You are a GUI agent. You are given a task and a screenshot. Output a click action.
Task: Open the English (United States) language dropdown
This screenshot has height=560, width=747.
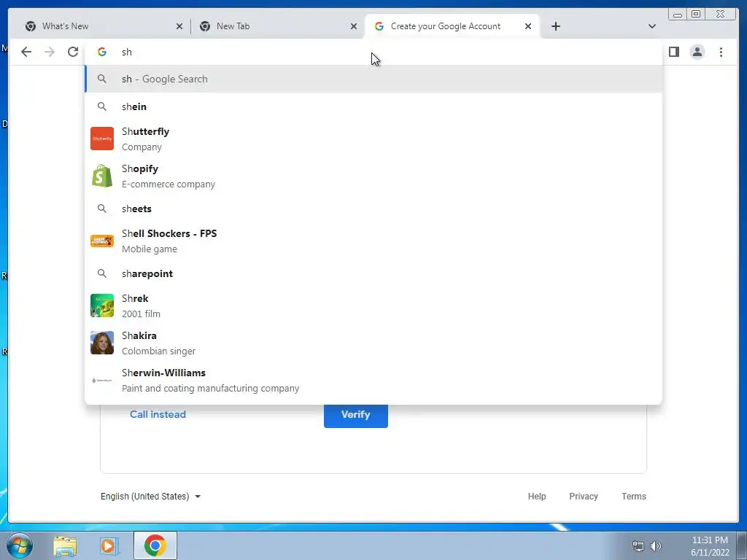pos(150,496)
